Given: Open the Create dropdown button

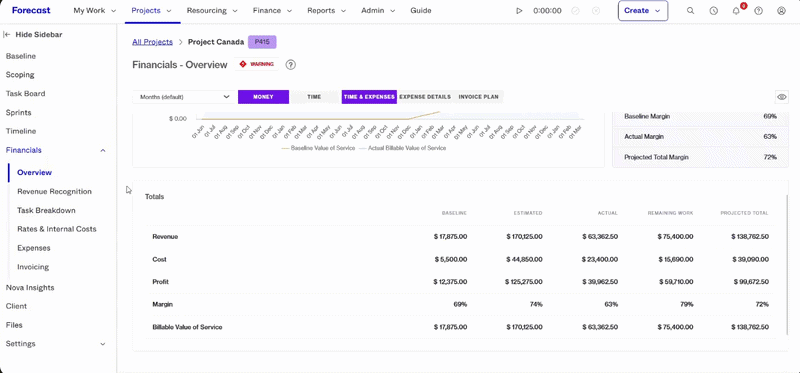Looking at the screenshot, I should (x=643, y=11).
